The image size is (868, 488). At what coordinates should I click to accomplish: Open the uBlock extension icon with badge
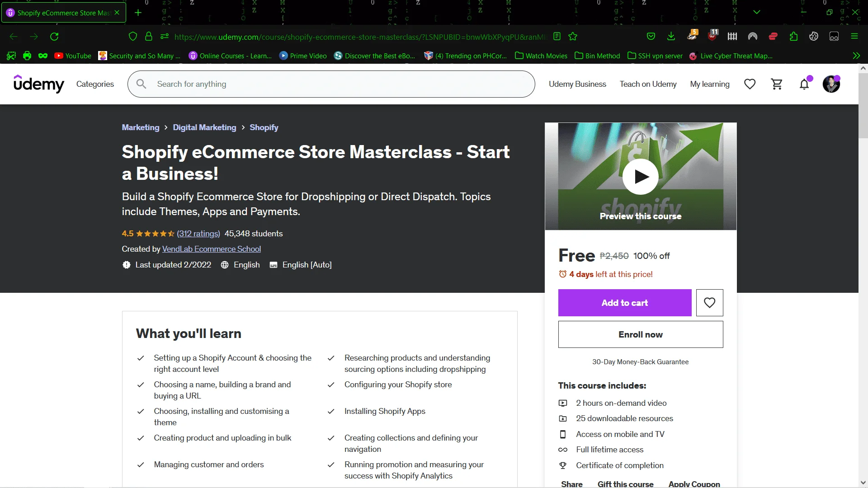pyautogui.click(x=712, y=36)
